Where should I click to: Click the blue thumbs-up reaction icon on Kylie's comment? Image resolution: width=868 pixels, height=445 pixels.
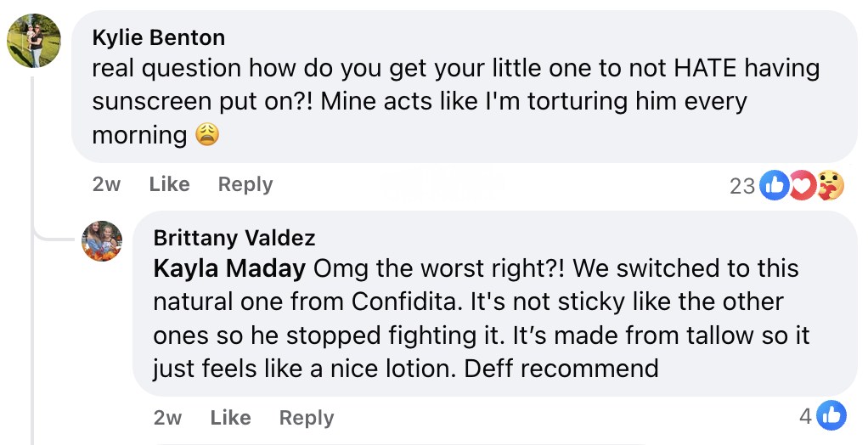[774, 185]
